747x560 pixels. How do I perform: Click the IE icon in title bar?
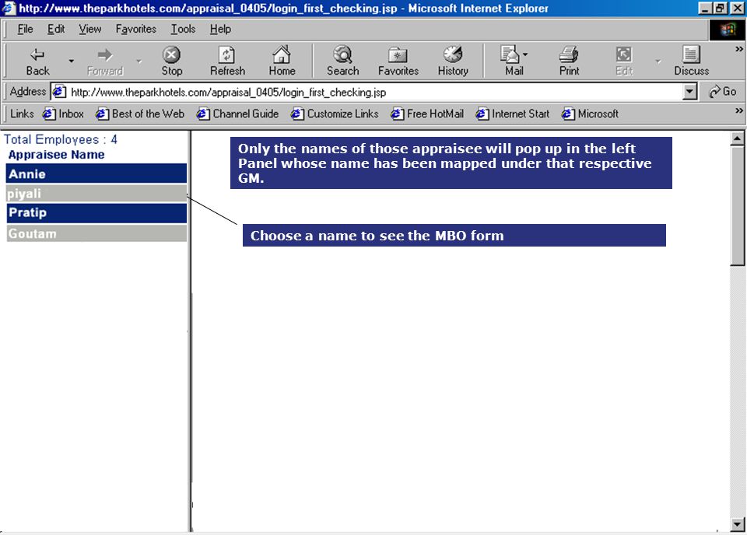pos(9,8)
